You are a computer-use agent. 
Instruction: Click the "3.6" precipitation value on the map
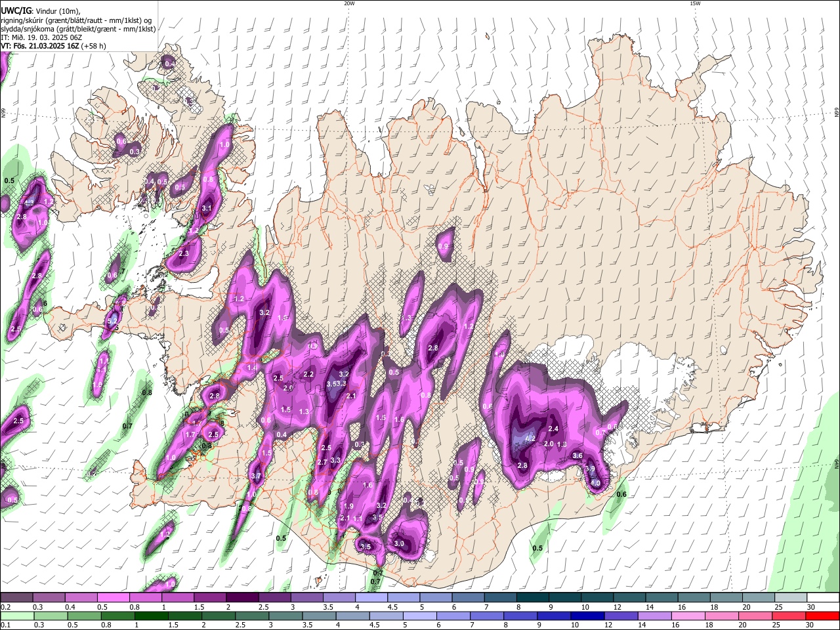tap(577, 455)
